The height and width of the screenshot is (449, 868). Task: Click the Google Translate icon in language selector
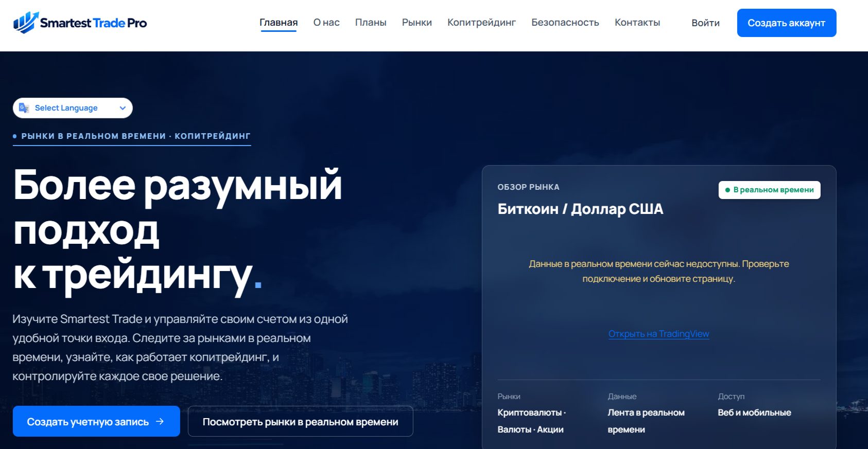point(24,108)
